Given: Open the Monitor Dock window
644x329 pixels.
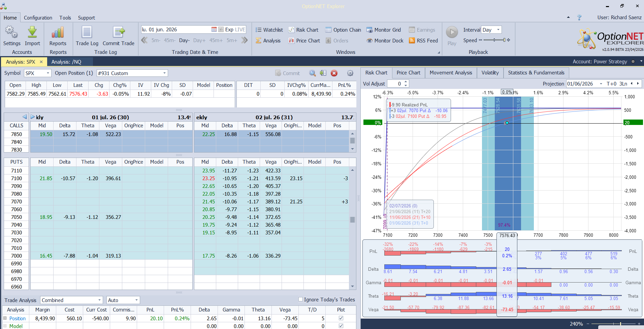Looking at the screenshot, I should click(385, 41).
